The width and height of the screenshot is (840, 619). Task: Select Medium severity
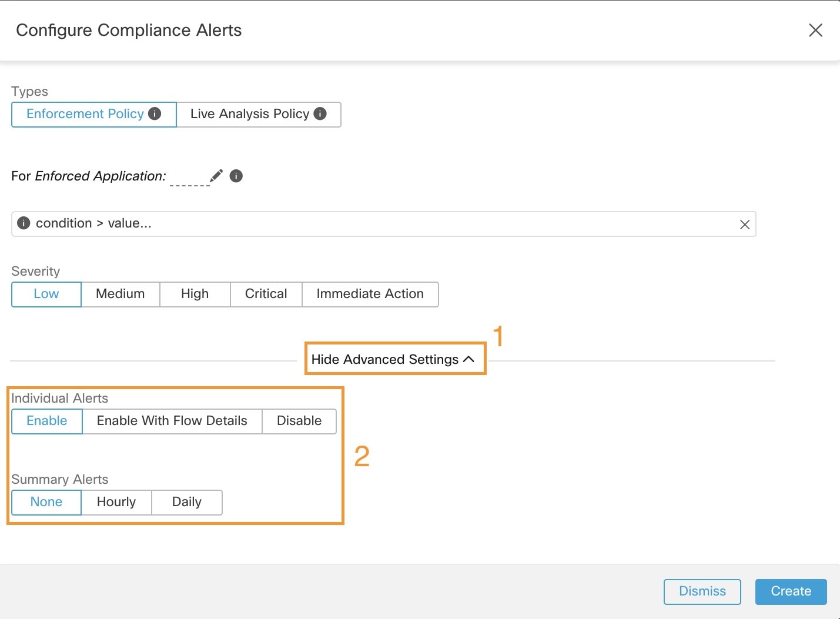(x=120, y=294)
